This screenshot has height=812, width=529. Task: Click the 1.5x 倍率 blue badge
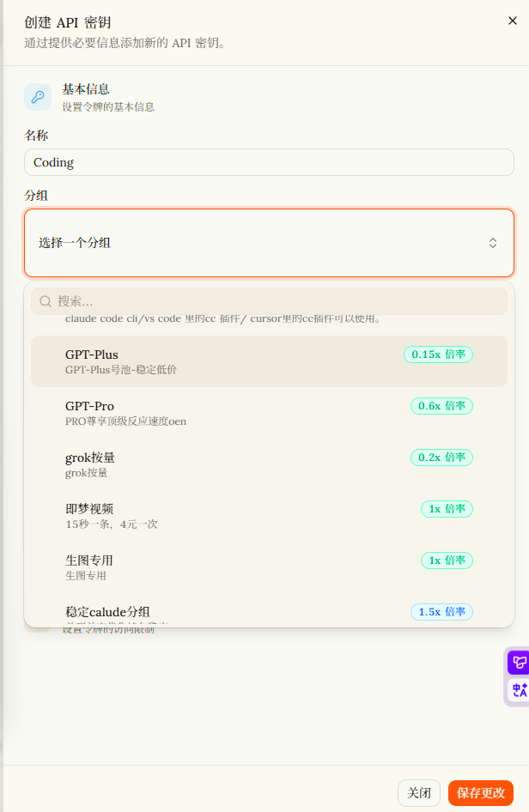[441, 612]
